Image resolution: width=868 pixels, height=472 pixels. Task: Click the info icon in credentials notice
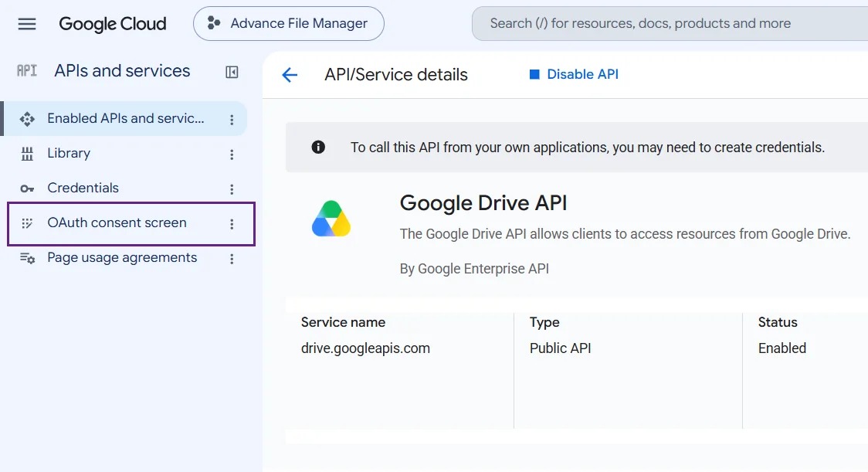[x=318, y=147]
